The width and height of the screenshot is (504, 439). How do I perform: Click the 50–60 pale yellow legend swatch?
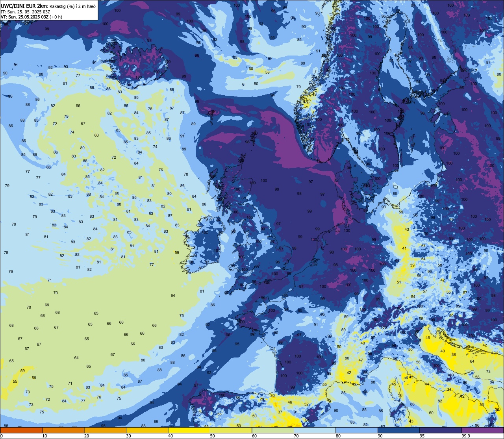tap(231, 430)
